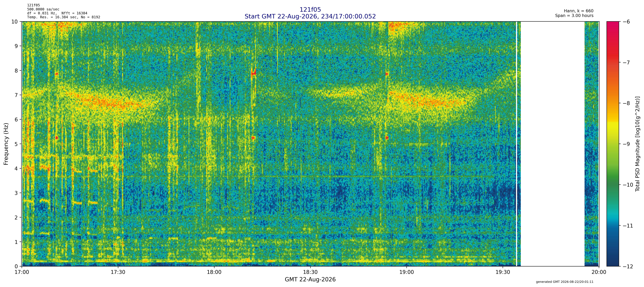The width and height of the screenshot is (644, 287).
Task: Select the '500.0000 sa/sec' sample rate text
Action: 43,9
